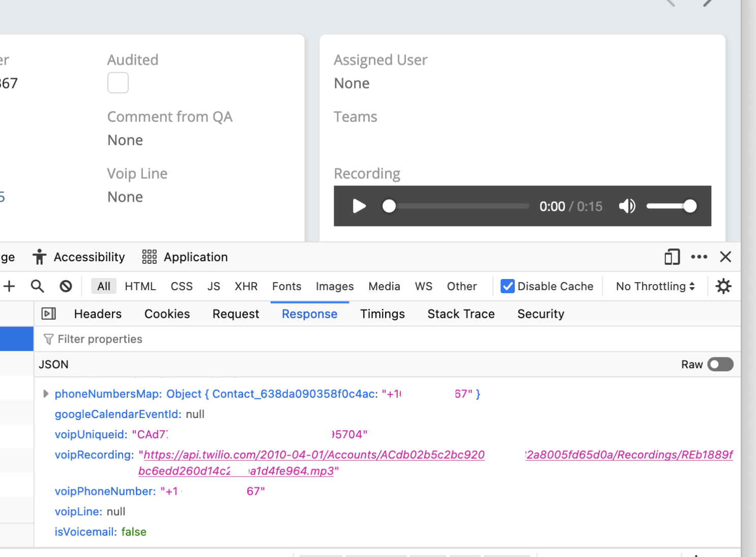Click the plus icon in network toolbar
Viewport: 756px width, 557px height.
click(9, 286)
